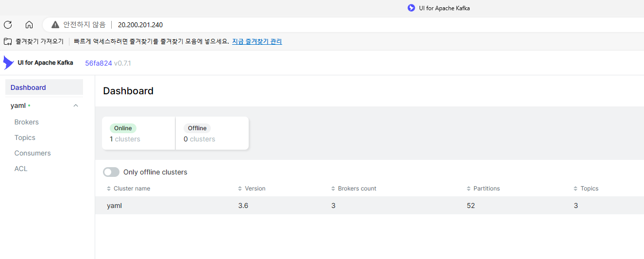Screen dimensions: 644x259
Task: Click the Offline status badge
Action: 197,128
